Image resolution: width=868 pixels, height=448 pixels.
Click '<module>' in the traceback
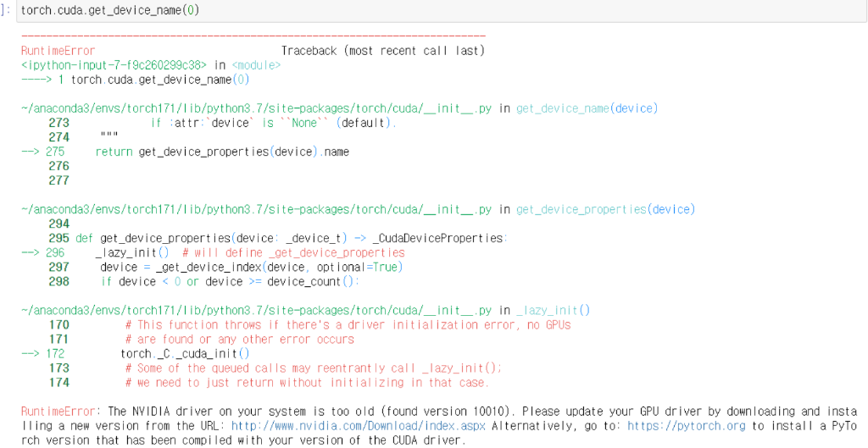[256, 65]
